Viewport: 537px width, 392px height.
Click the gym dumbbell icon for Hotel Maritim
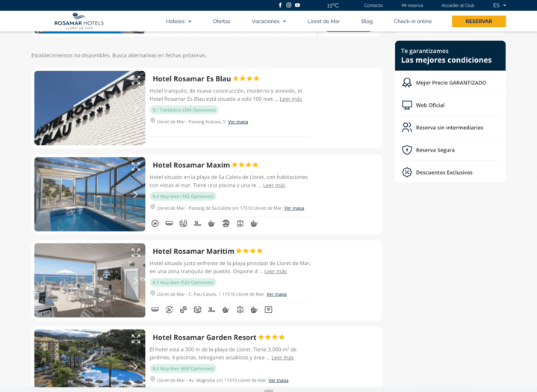pos(183,309)
